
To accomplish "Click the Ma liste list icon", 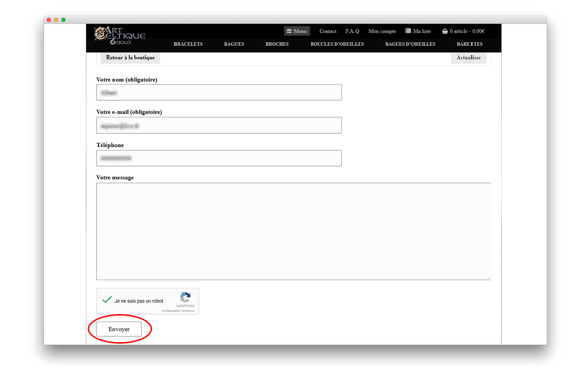I will [408, 31].
